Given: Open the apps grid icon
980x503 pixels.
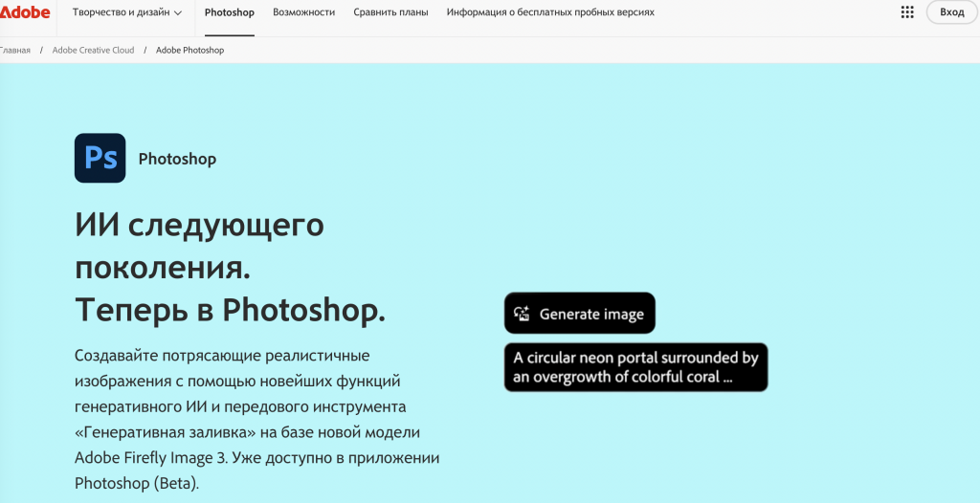Looking at the screenshot, I should [907, 11].
